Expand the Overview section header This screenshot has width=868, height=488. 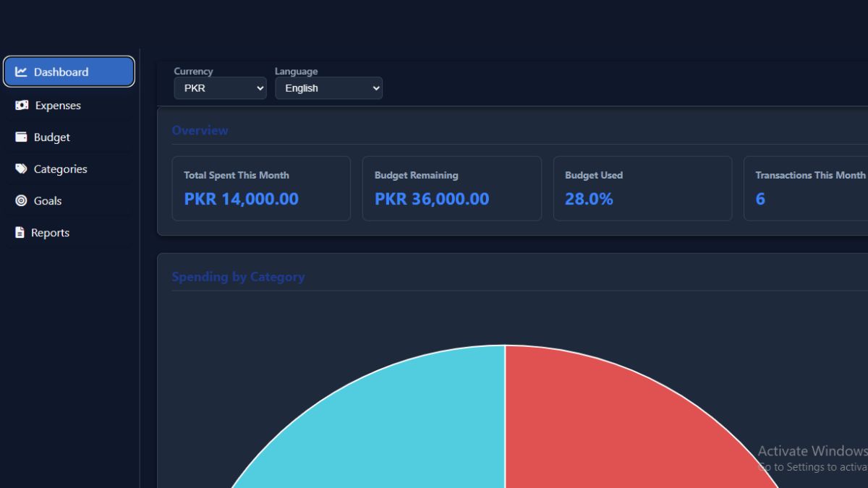pos(200,130)
